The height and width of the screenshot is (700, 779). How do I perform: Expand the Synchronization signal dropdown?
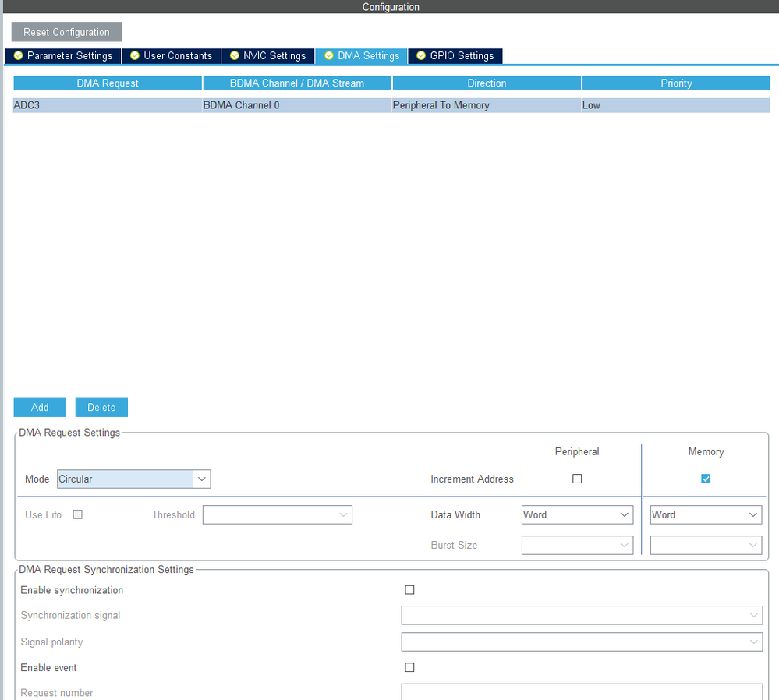point(582,615)
